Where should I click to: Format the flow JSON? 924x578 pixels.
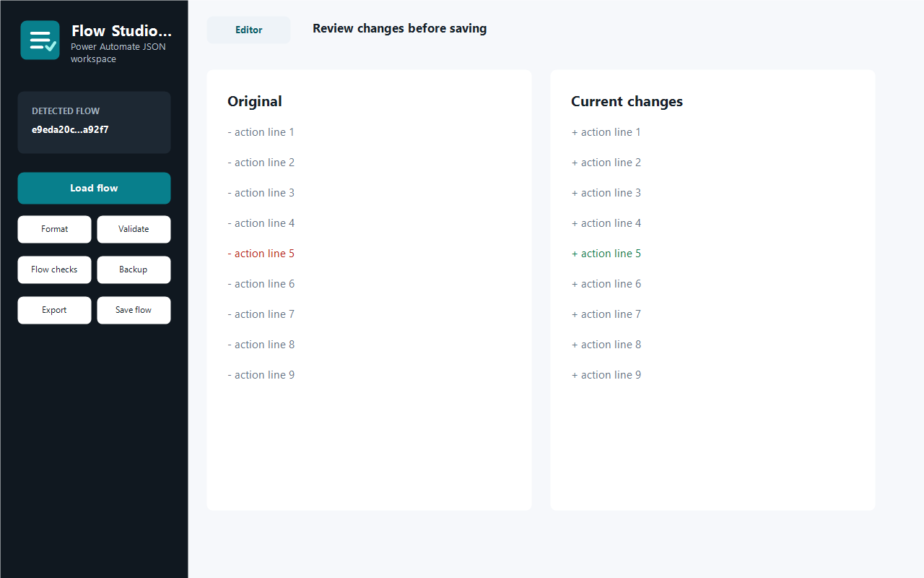(x=55, y=229)
